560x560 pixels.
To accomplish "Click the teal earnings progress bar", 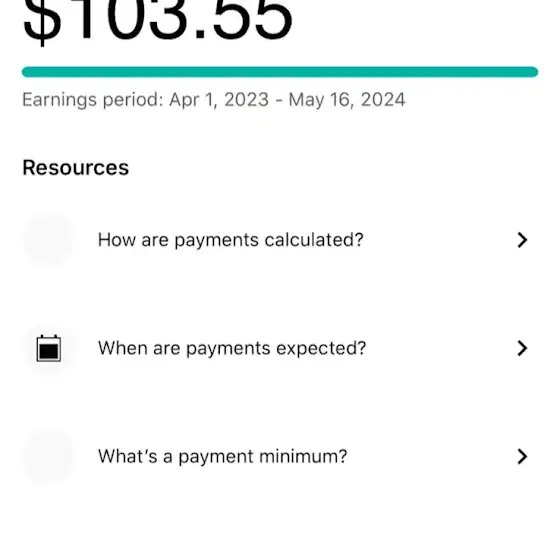I will coord(280,72).
